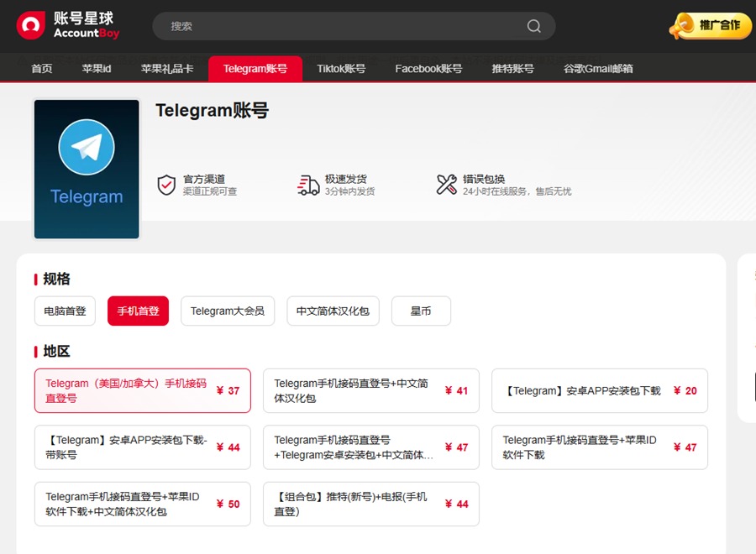Choose Telegram手机接码直登号+苹果ID软件下载 ¥47 option
This screenshot has height=554, width=756.
(600, 447)
